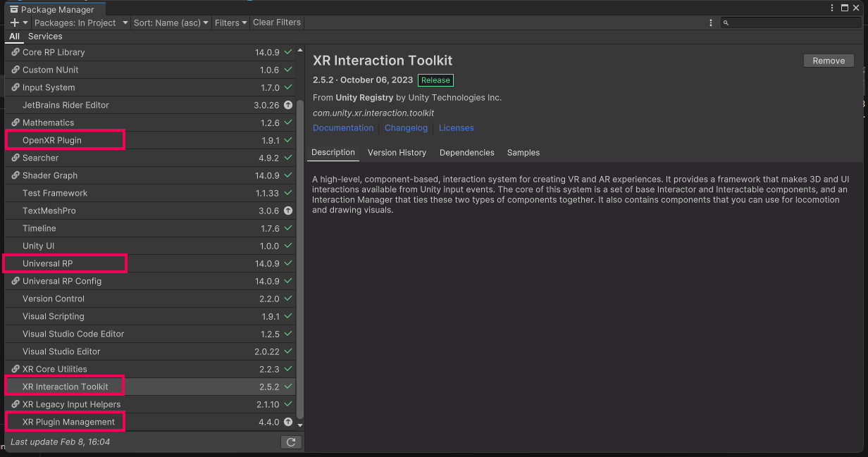The image size is (868, 457).
Task: Click the link icon next to Core RP Library
Action: tap(15, 51)
